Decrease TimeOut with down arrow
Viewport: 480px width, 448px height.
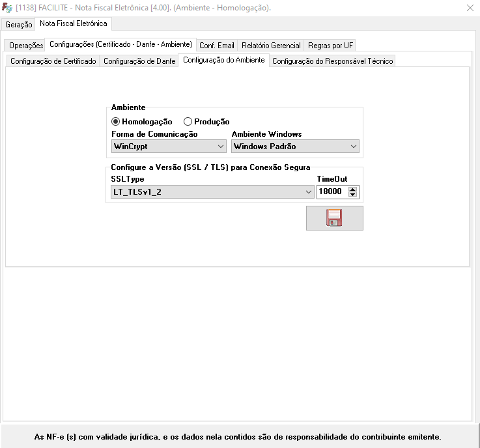353,195
